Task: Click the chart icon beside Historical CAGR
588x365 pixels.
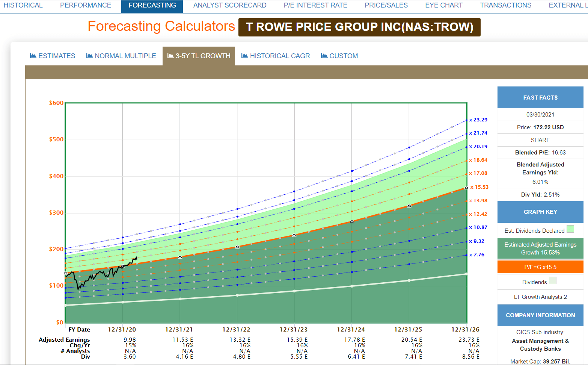Action: [x=245, y=56]
